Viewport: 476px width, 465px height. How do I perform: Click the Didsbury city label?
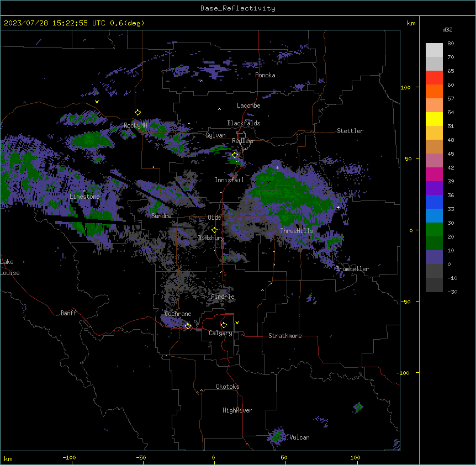(x=211, y=238)
